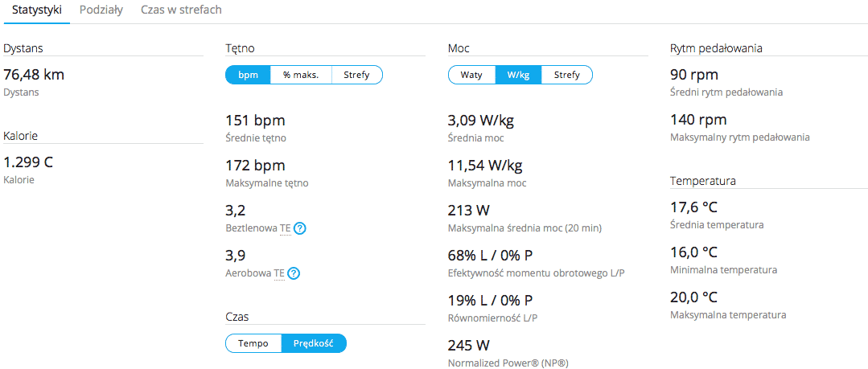
Task: Show heart rate as % maks.
Action: coord(301,75)
